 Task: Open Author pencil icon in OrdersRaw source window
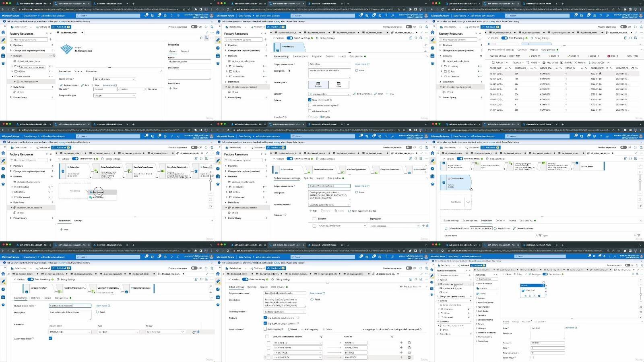coord(218,40)
